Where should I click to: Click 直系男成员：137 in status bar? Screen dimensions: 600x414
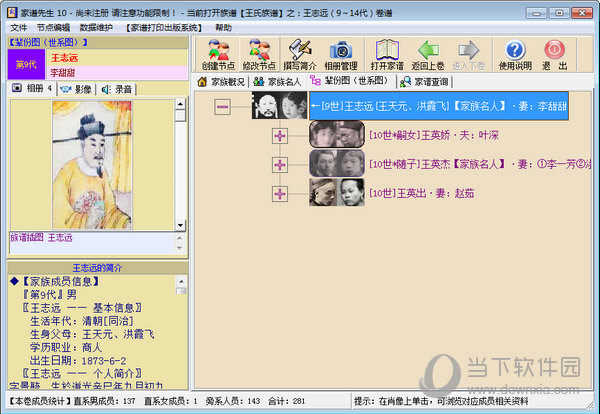click(x=104, y=401)
